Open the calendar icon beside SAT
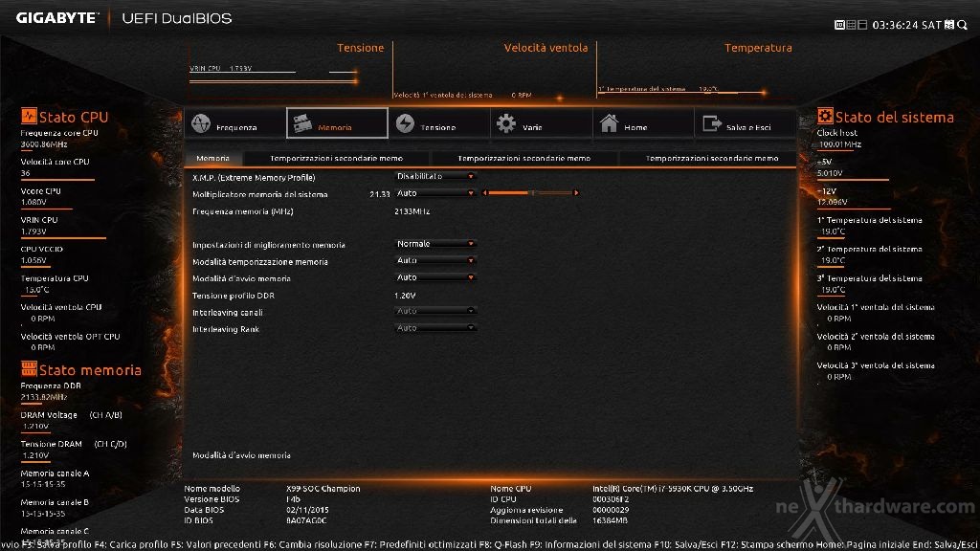The width and height of the screenshot is (980, 551). [x=949, y=25]
